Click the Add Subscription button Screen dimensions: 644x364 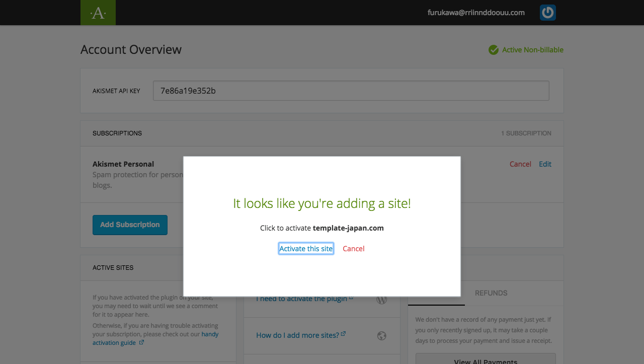pos(130,225)
